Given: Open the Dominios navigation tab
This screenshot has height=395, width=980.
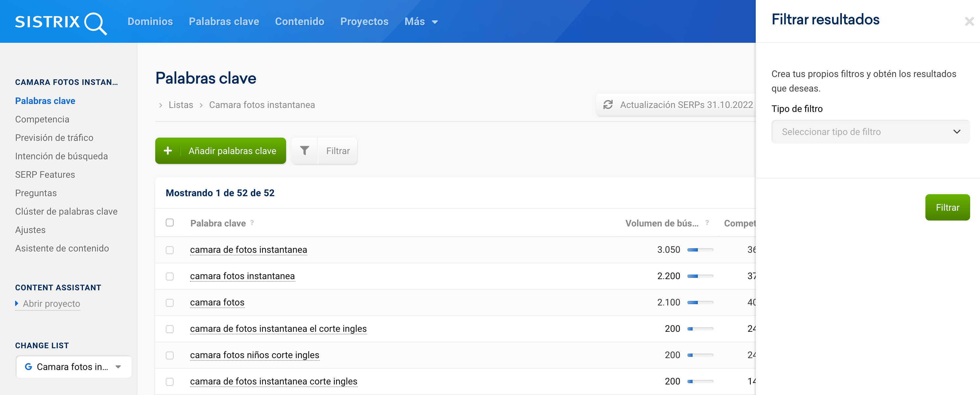Looking at the screenshot, I should tap(150, 22).
